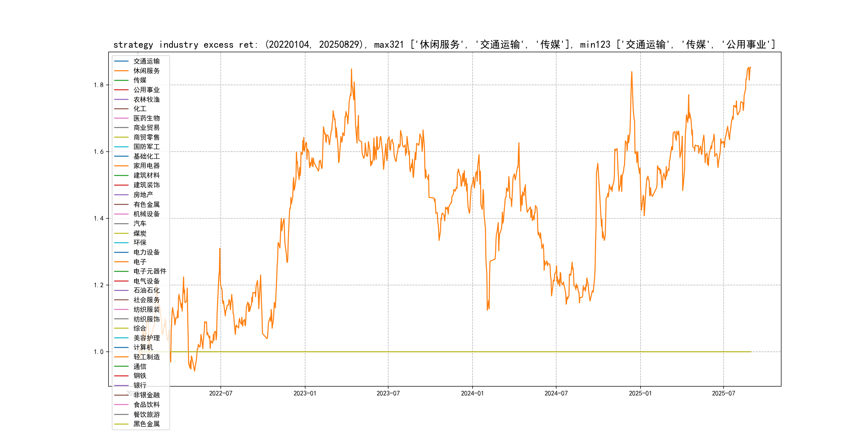Click the 2025-07 x-axis tick label
Image resolution: width=868 pixels, height=434 pixels.
(723, 394)
